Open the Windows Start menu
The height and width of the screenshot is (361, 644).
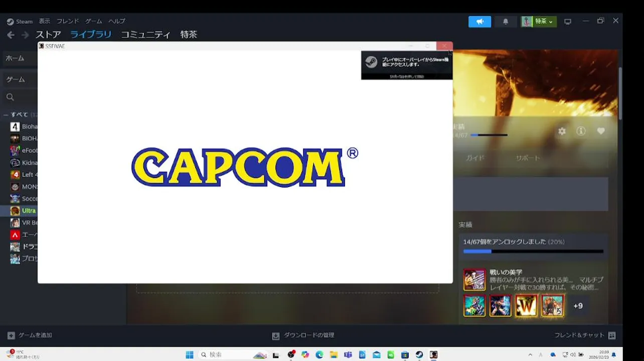[190, 354]
